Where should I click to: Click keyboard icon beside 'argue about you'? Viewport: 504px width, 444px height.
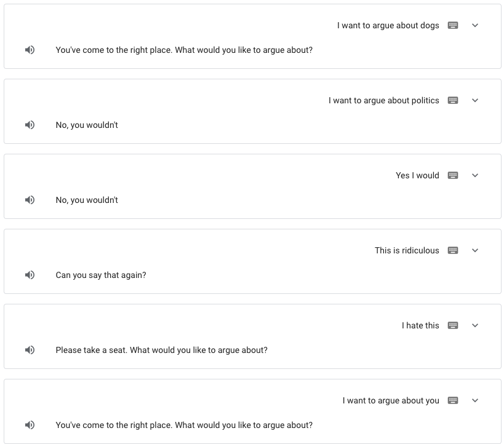pos(453,400)
